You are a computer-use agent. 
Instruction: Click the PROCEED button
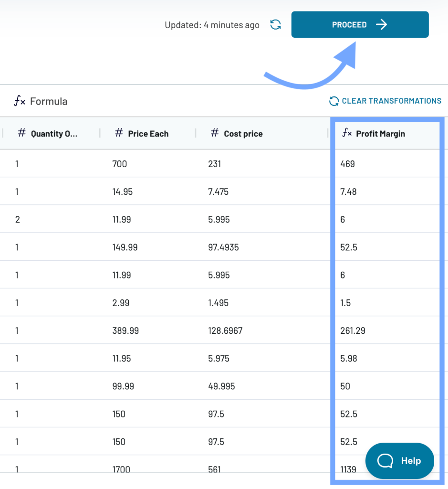click(360, 25)
